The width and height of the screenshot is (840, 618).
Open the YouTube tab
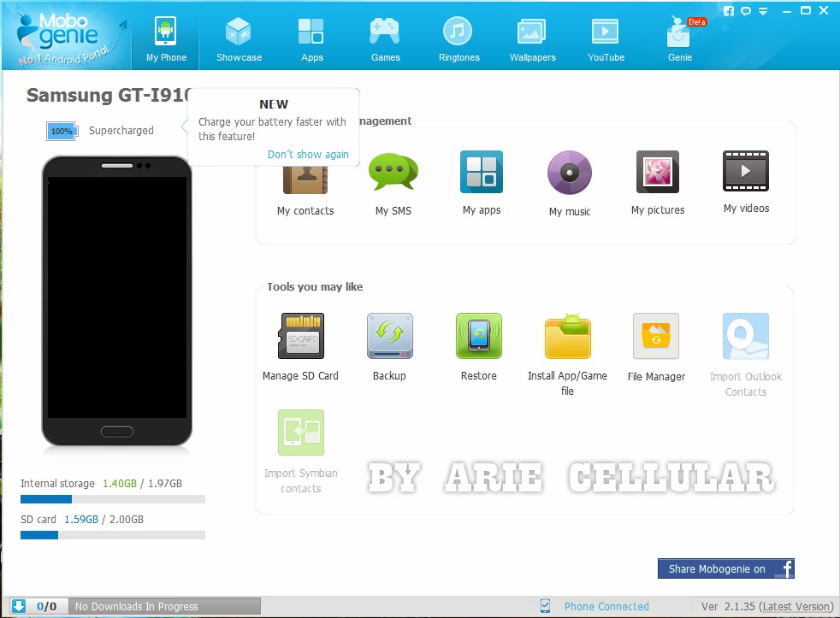(x=606, y=38)
